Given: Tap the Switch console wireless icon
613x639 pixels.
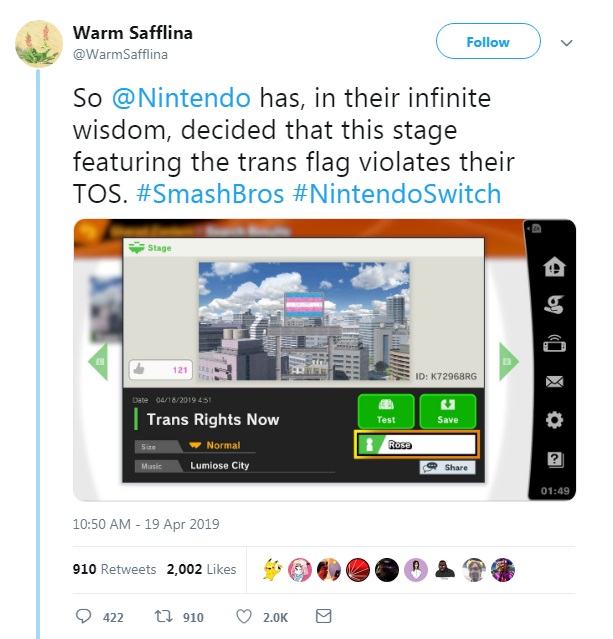Looking at the screenshot, I should click(x=554, y=344).
